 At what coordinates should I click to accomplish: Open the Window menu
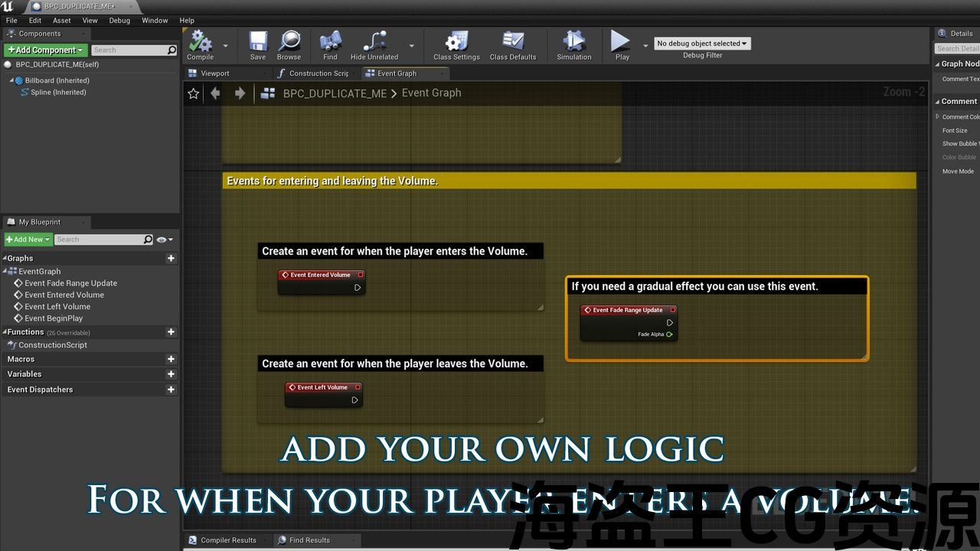(155, 21)
